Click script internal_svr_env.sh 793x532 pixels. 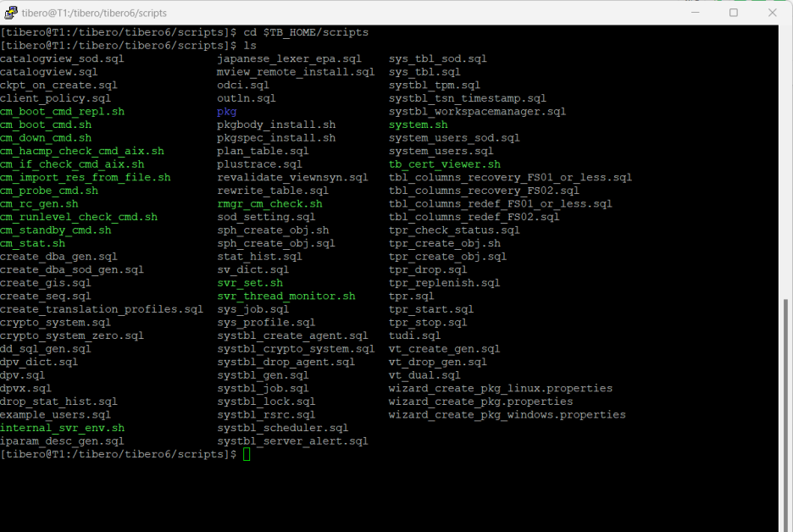coord(62,428)
